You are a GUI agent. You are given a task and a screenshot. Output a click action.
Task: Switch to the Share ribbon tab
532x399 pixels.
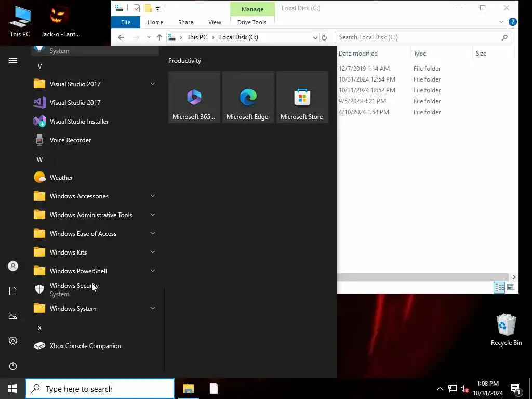point(185,22)
